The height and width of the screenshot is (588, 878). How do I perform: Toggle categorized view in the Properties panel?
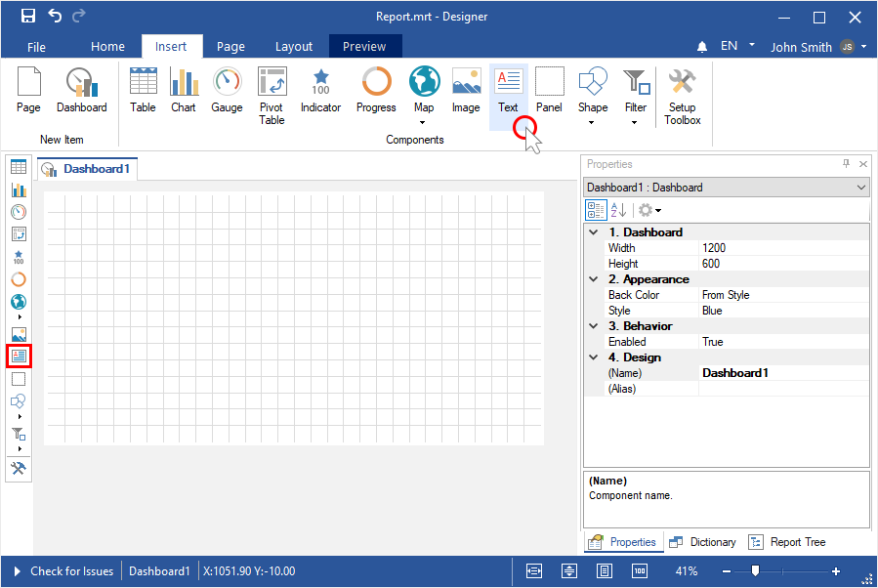point(595,210)
